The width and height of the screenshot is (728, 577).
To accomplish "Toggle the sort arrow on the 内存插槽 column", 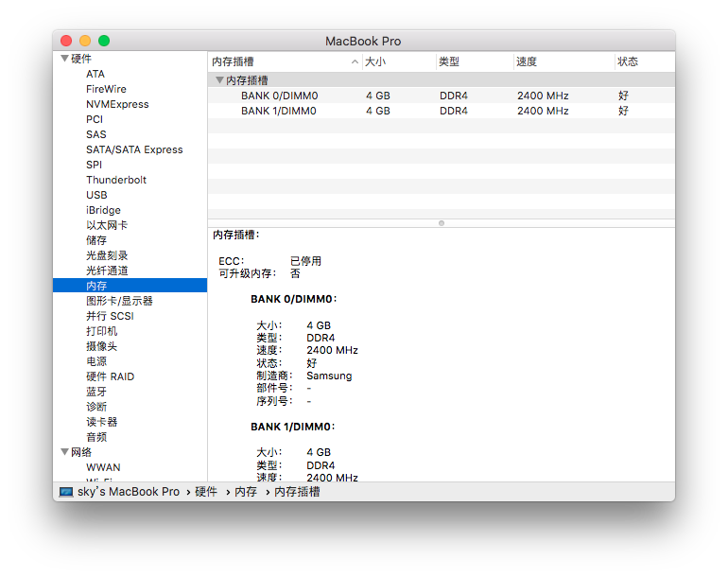I will coord(355,61).
